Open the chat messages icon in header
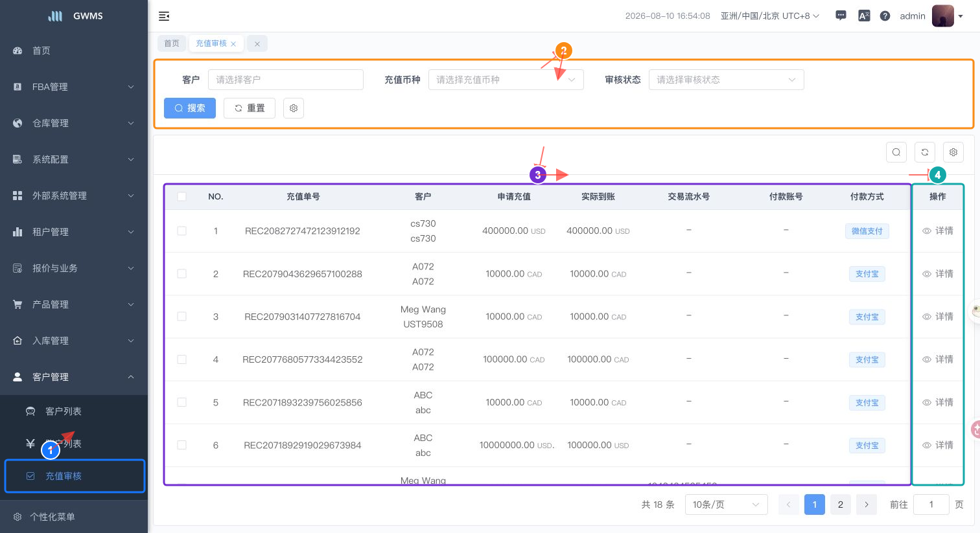The height and width of the screenshot is (533, 980). click(x=841, y=16)
